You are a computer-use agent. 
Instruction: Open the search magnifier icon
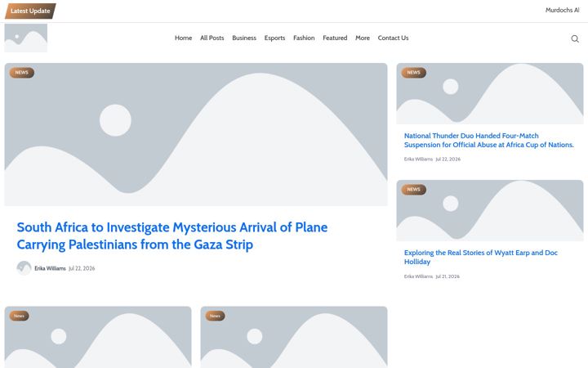574,38
